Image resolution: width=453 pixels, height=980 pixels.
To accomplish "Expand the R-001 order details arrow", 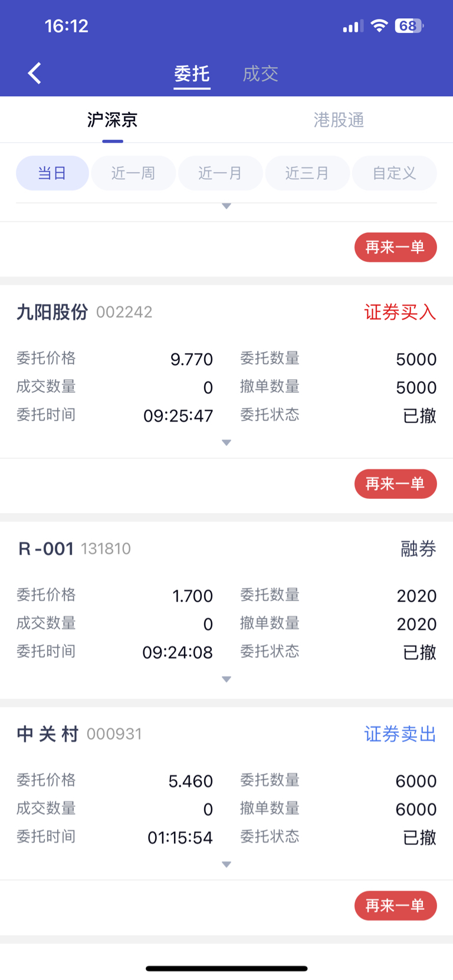I will (x=226, y=679).
